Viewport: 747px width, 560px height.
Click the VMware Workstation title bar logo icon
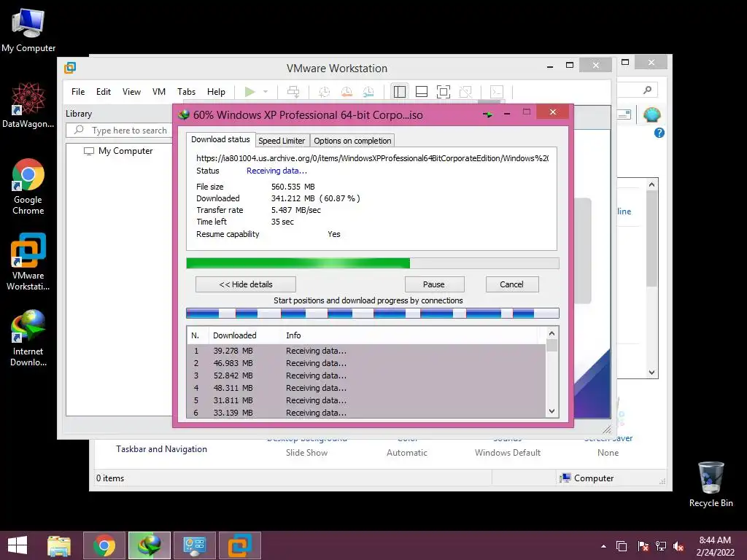(70, 68)
